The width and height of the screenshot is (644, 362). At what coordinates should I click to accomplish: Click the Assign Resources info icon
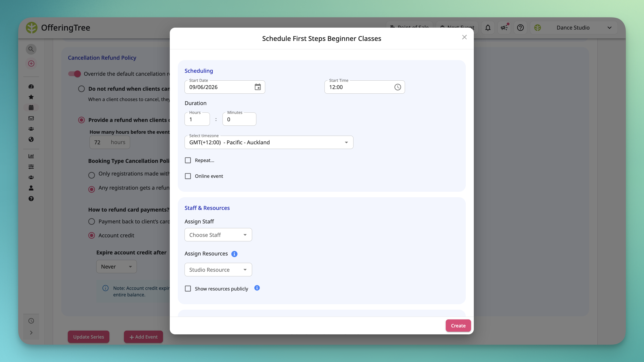click(234, 254)
